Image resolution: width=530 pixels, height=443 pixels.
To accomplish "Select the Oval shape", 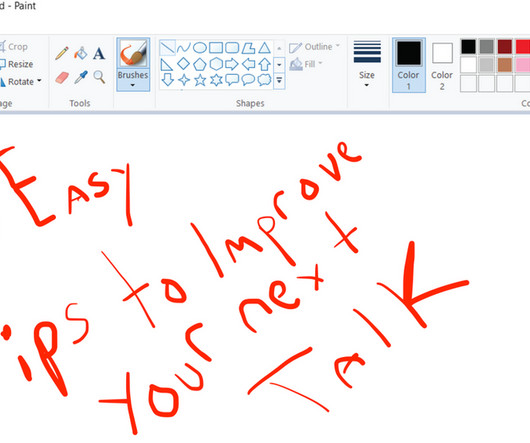I will (200, 48).
